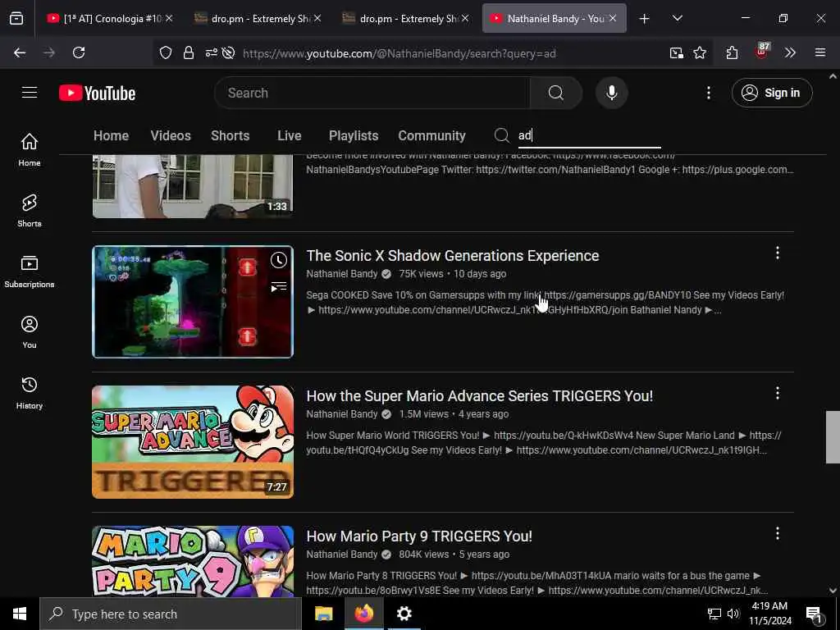The image size is (840, 630).
Task: Open the channel Shorts tab
Action: (231, 135)
